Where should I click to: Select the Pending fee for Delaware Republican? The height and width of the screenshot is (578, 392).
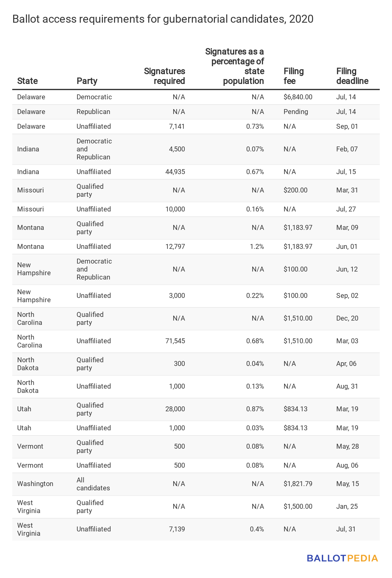(x=296, y=112)
